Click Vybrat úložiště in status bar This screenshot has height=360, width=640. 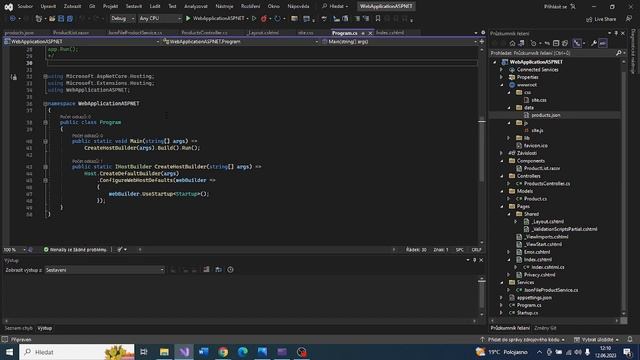[x=596, y=340]
